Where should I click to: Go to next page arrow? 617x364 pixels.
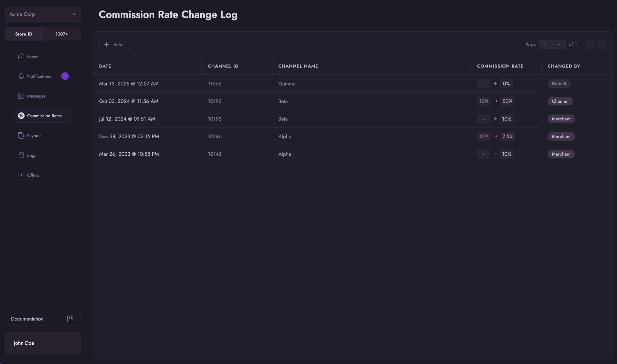click(x=602, y=45)
